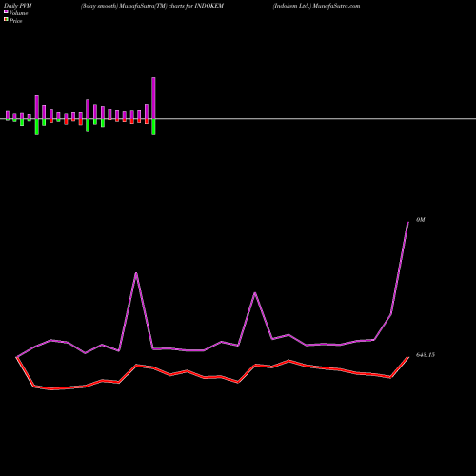Click the MunafaSutra charts for INDOKEM heading
Image resolution: width=476 pixels, height=476 pixels.
pos(152,6)
